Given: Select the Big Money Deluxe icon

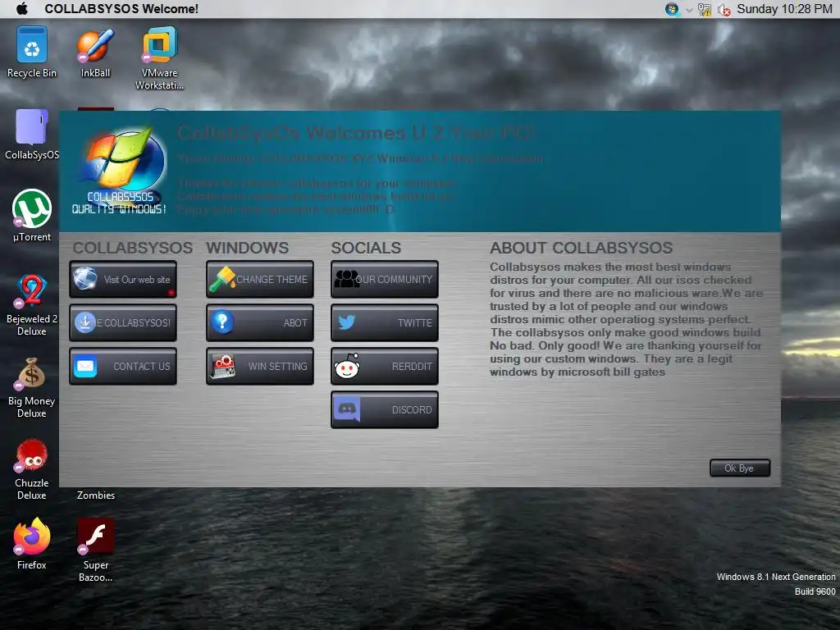Looking at the screenshot, I should (32, 387).
